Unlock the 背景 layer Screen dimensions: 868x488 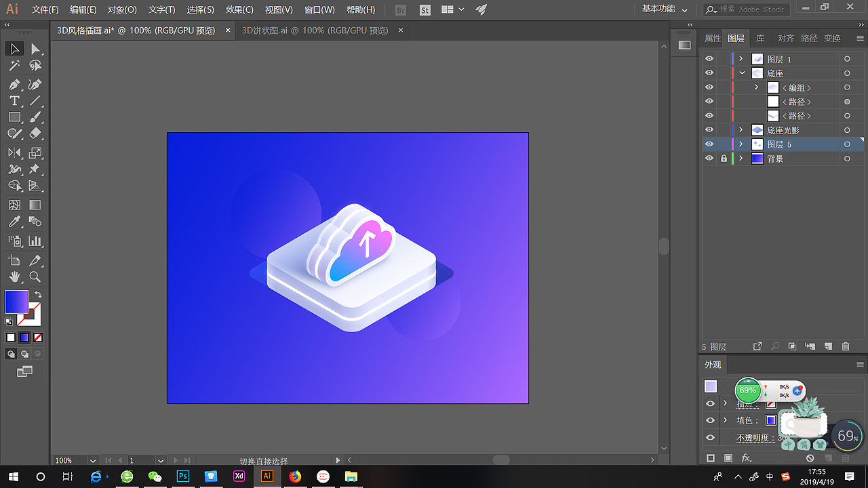724,159
